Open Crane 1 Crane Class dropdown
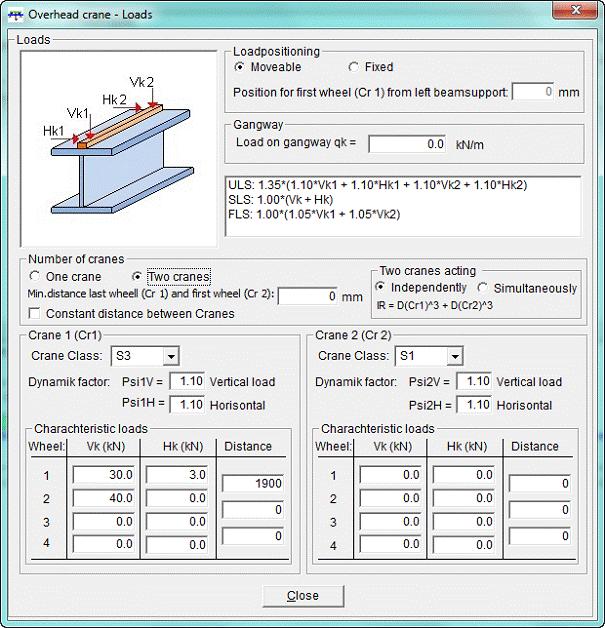Image resolution: width=605 pixels, height=628 pixels. 171,356
